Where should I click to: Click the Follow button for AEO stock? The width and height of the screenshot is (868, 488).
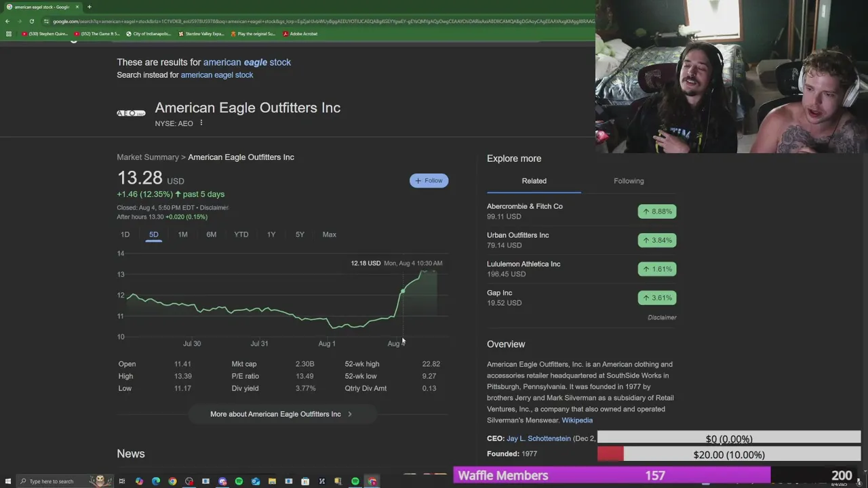pos(429,180)
